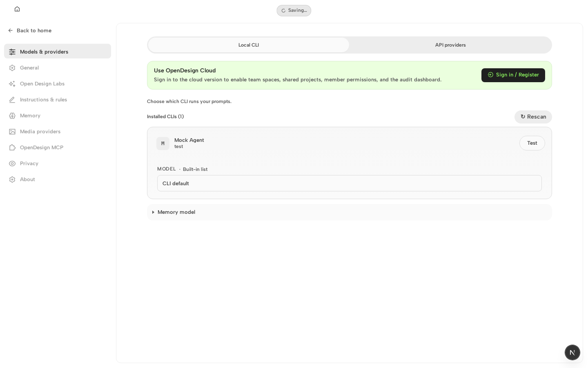The height and width of the screenshot is (368, 588).
Task: Click the Test button for Mock Agent
Action: [x=532, y=143]
